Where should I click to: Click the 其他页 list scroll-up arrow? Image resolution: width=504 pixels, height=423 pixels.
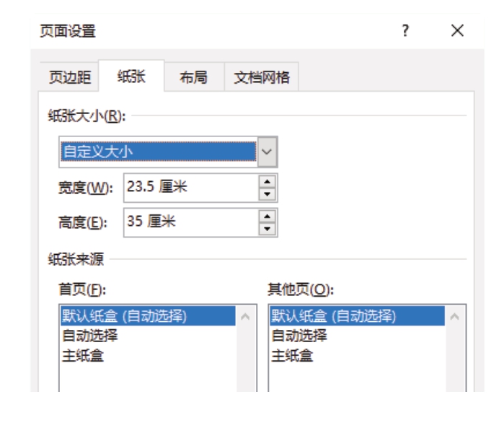tap(454, 317)
